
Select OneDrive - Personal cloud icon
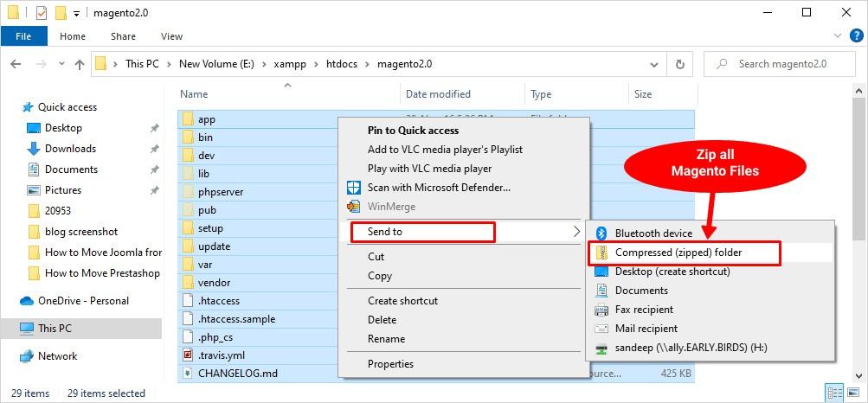[27, 301]
